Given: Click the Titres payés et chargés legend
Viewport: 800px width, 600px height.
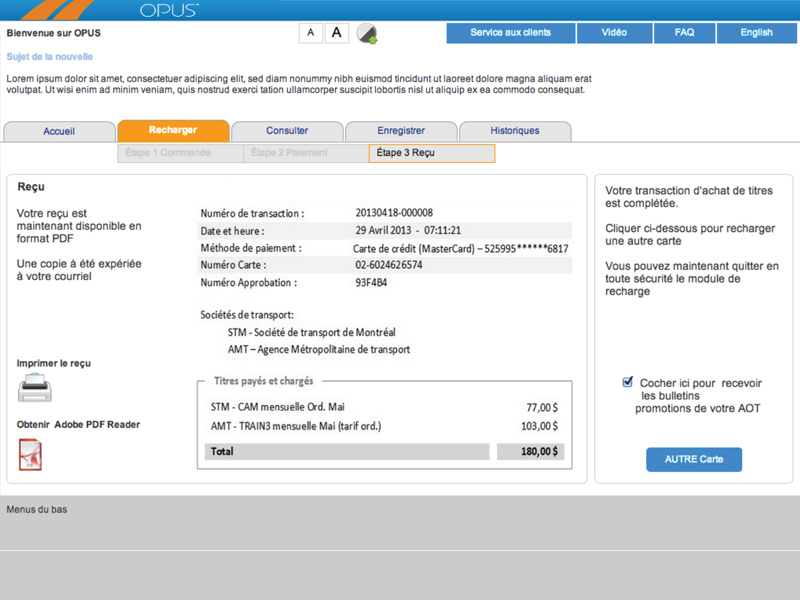Looking at the screenshot, I should click(264, 381).
